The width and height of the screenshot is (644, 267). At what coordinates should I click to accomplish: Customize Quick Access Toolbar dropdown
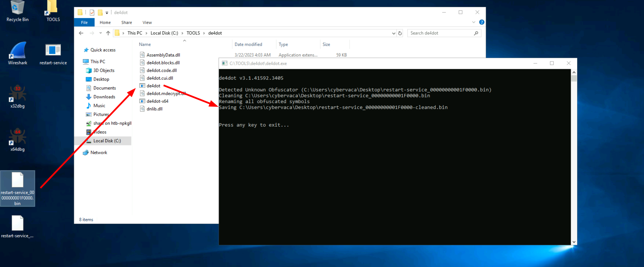coord(107,13)
